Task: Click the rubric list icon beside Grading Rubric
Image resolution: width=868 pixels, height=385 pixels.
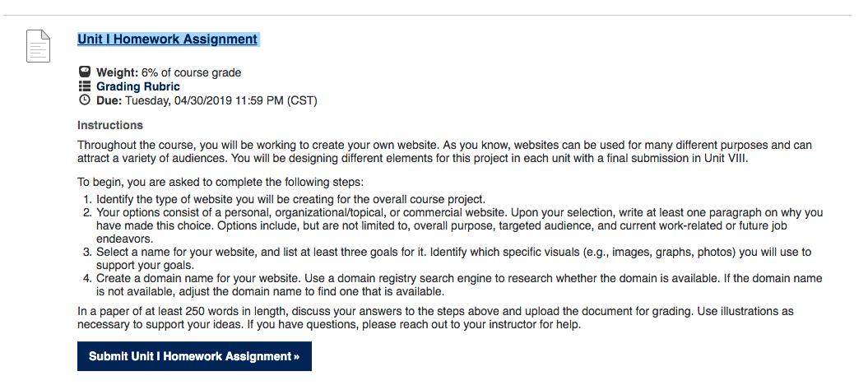Action: [84, 86]
